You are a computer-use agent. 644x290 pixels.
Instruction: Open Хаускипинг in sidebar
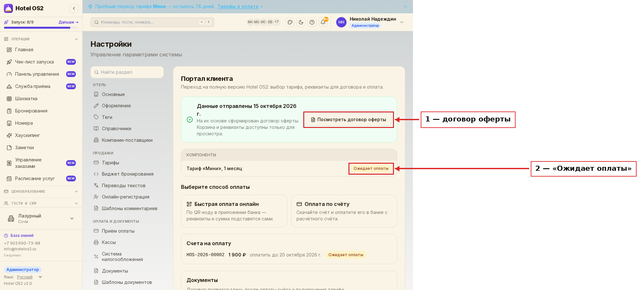[x=41, y=135]
